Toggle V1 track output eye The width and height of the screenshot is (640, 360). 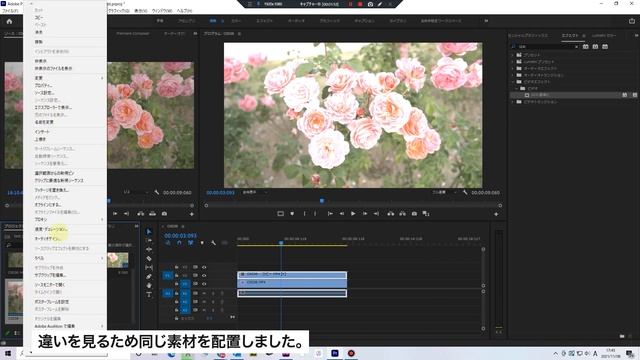pyautogui.click(x=204, y=284)
